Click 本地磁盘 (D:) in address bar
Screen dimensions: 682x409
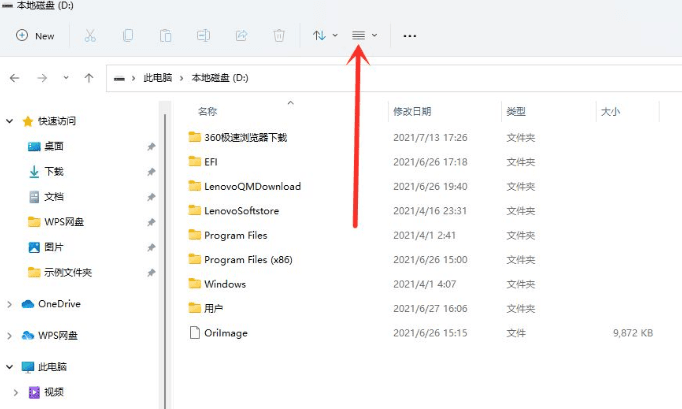(x=220, y=78)
